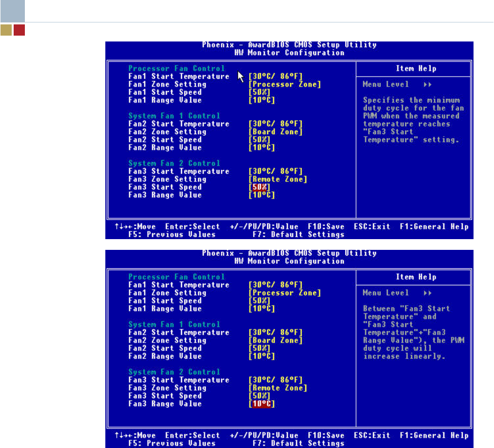Click F5: Previous Values in bottom BIOS footer
This screenshot has width=494, height=448.
coord(172,443)
